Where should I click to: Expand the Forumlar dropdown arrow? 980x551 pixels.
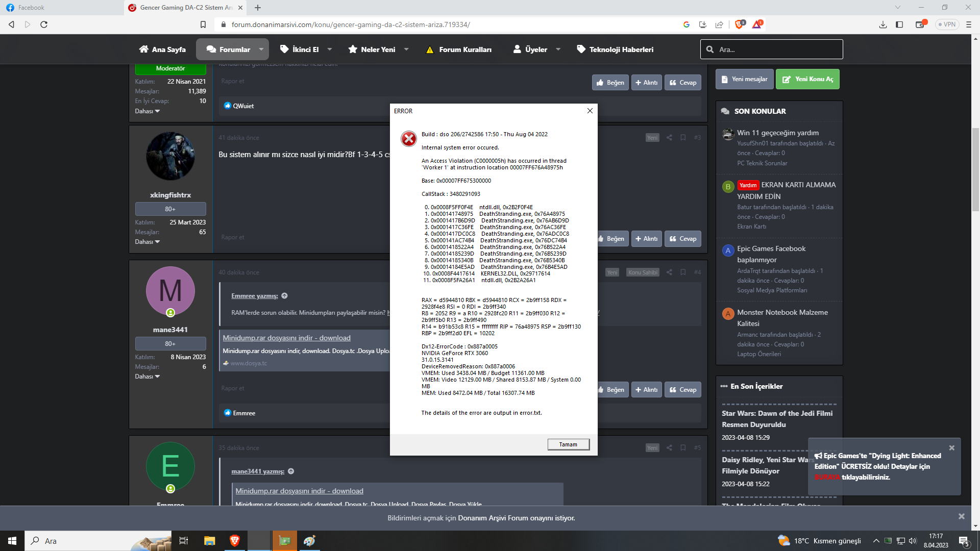point(261,49)
